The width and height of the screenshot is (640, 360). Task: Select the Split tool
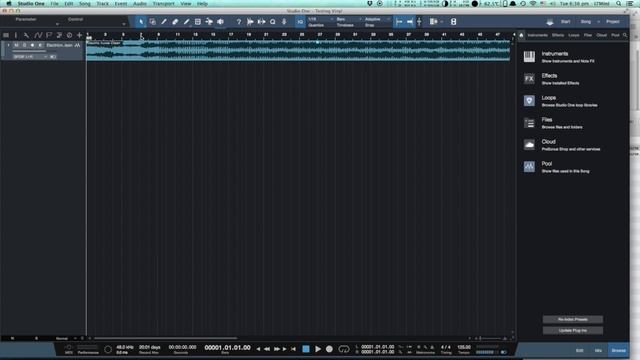tap(164, 22)
